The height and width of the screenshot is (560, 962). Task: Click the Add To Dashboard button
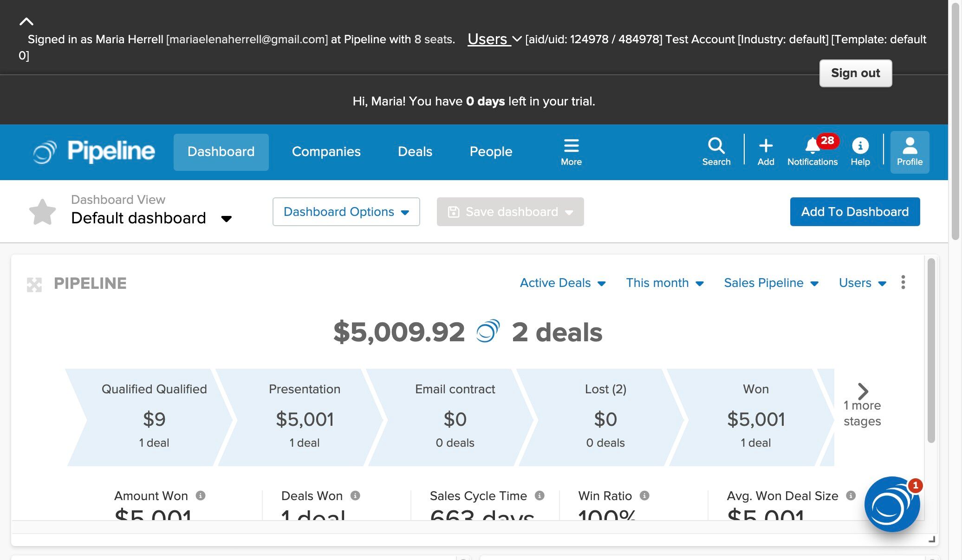(855, 212)
